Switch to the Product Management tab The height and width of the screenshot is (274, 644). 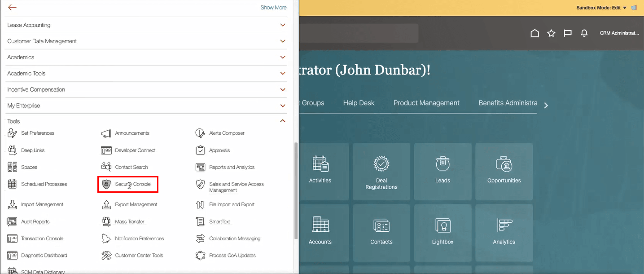pyautogui.click(x=426, y=103)
